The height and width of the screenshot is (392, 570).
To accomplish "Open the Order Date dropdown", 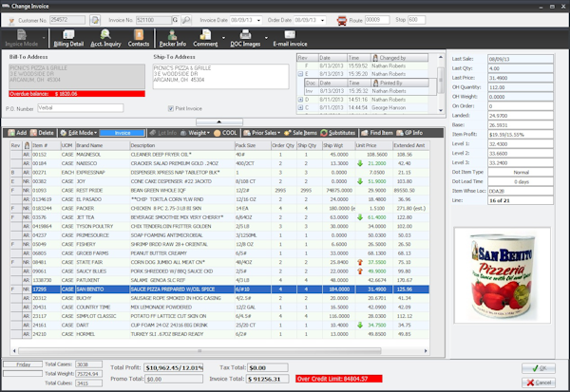I will point(322,20).
